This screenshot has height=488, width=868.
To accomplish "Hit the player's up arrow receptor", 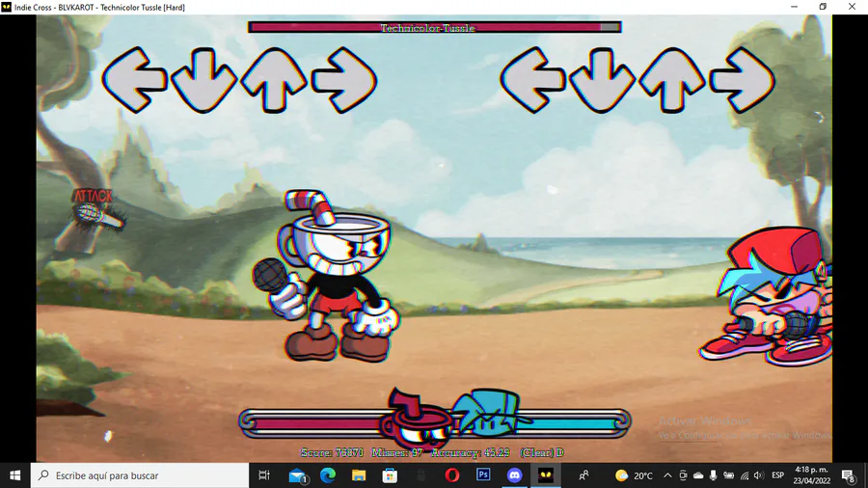I will click(x=671, y=80).
